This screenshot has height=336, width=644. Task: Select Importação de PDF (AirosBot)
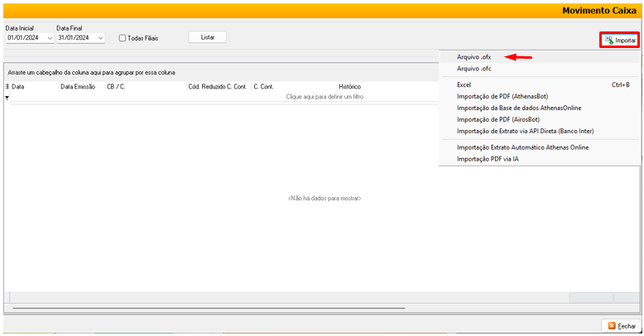498,119
